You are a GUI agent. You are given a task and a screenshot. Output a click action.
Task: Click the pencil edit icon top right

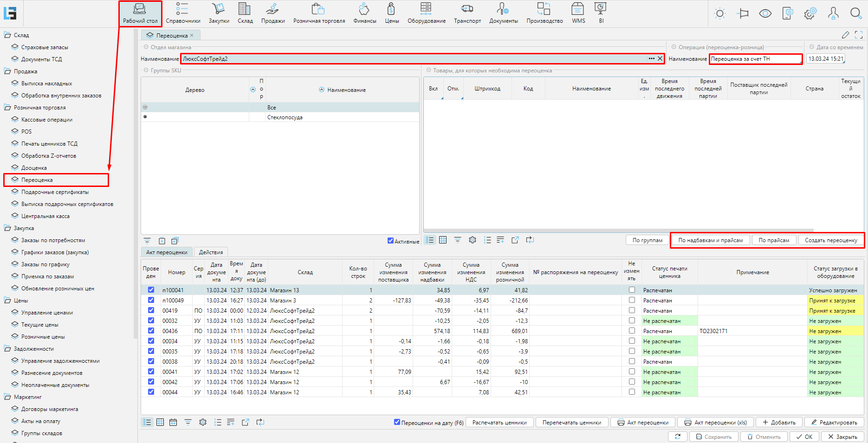tap(845, 35)
